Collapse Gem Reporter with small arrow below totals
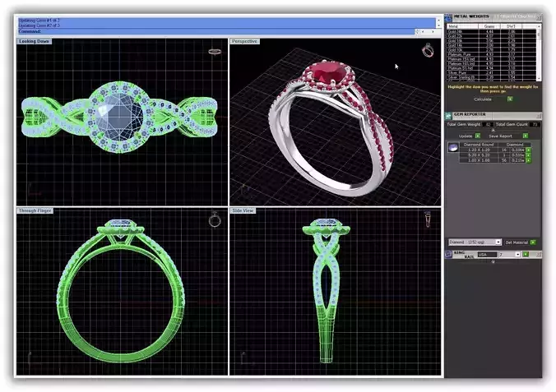 [493, 131]
